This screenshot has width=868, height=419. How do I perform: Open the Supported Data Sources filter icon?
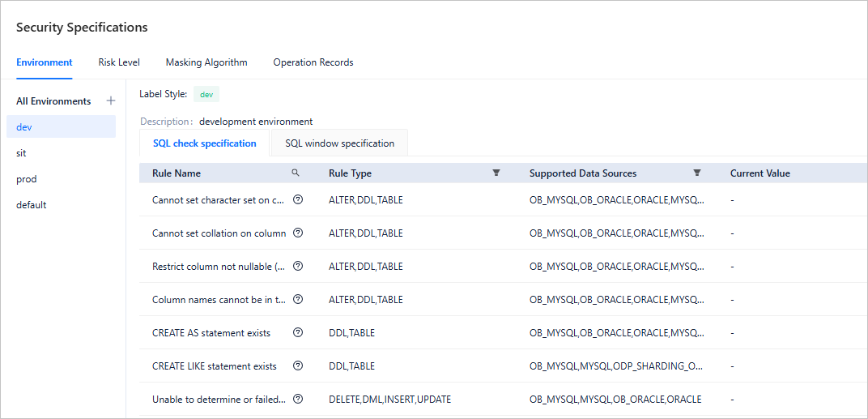[x=697, y=173]
